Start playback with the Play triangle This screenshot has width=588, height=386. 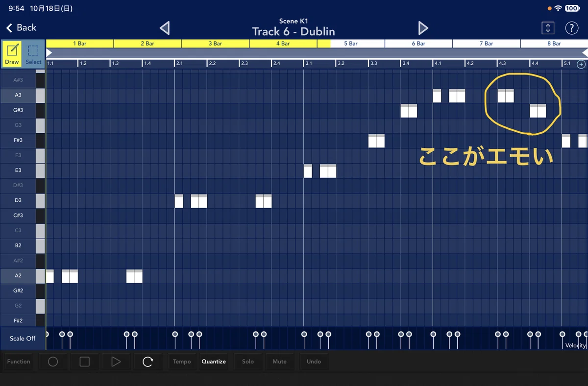pyautogui.click(x=116, y=362)
